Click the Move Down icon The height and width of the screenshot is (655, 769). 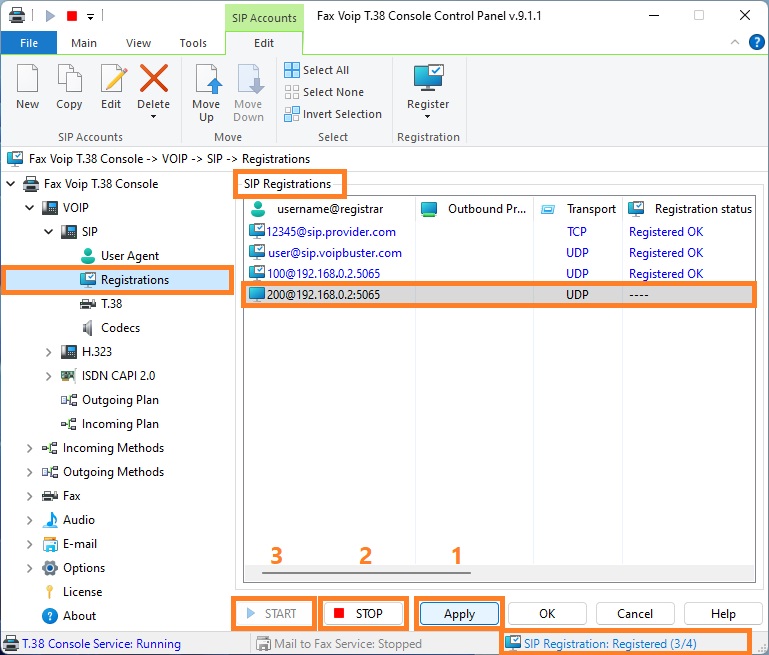point(250,78)
